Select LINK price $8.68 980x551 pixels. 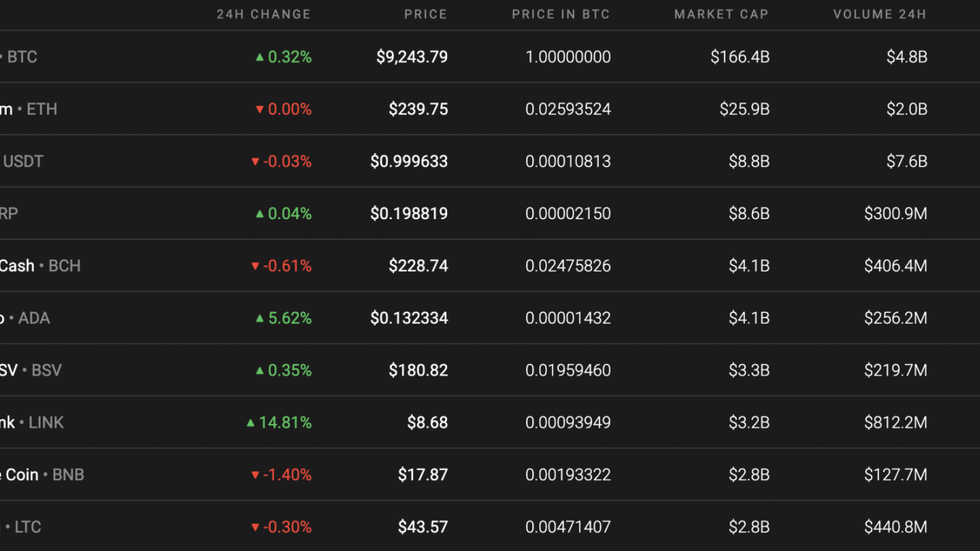(428, 422)
